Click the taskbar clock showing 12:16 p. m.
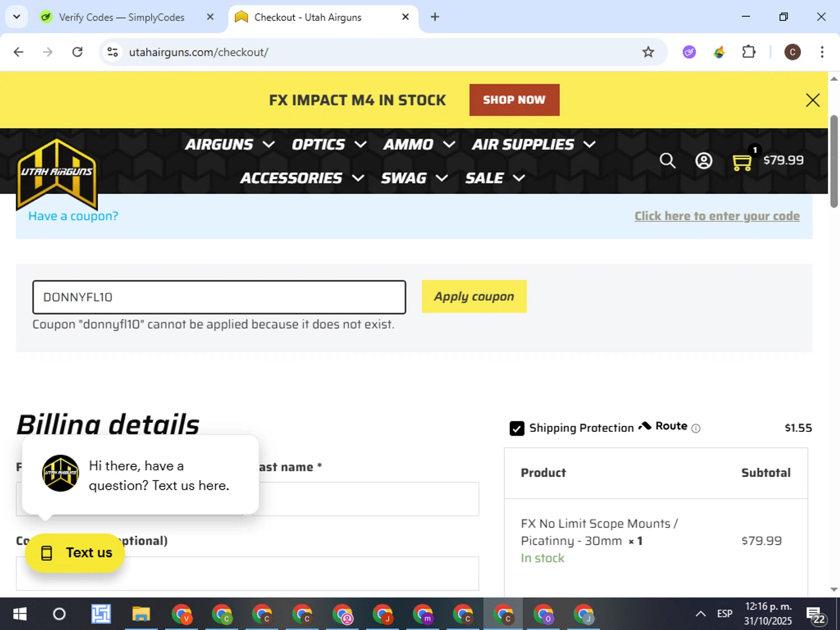840x630 pixels. click(x=768, y=614)
